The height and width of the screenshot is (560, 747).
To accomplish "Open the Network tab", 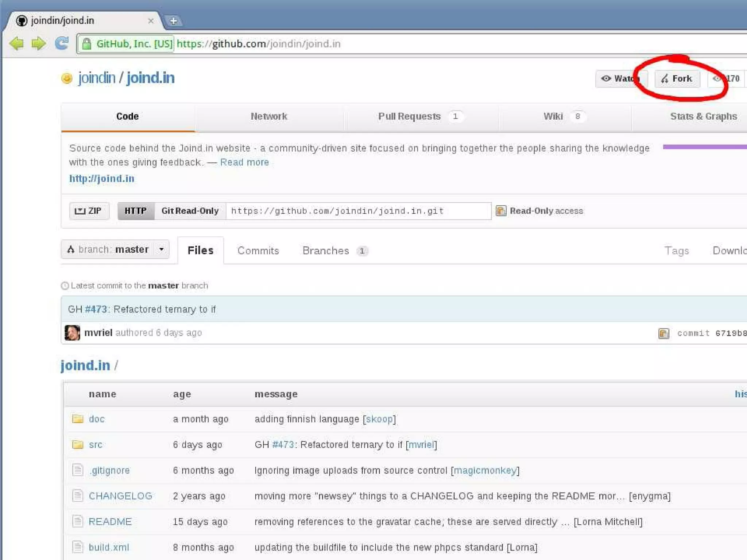I will pyautogui.click(x=269, y=116).
